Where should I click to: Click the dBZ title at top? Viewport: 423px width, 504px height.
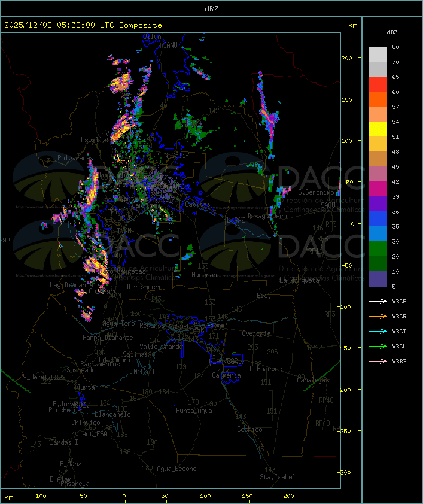(212, 8)
